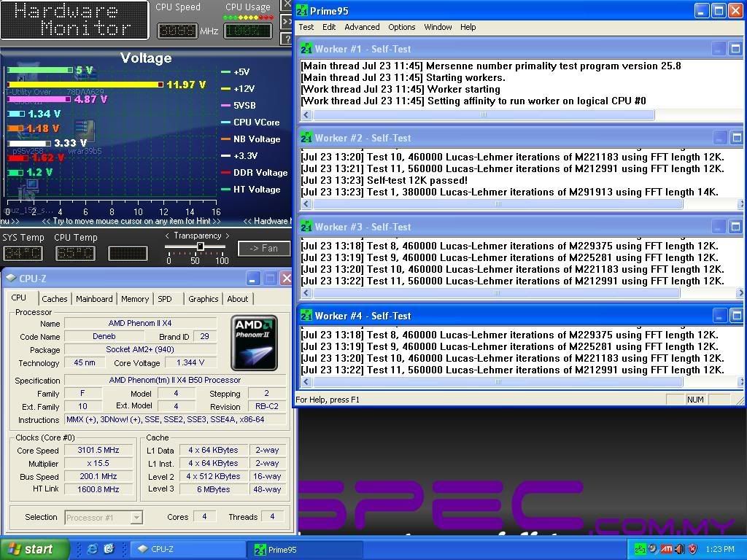Open the Advanced menu in Prime95

coord(362,27)
